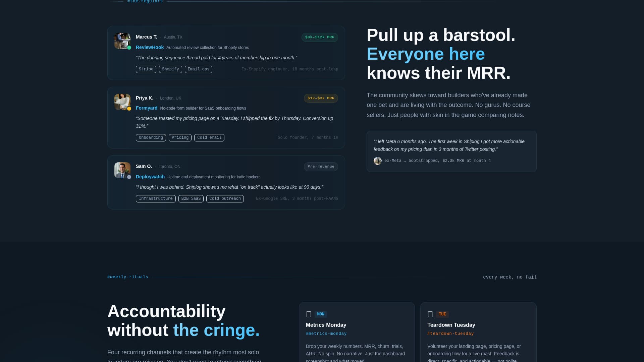Select the Cold email tag
This screenshot has width=644, height=362.
tap(209, 138)
